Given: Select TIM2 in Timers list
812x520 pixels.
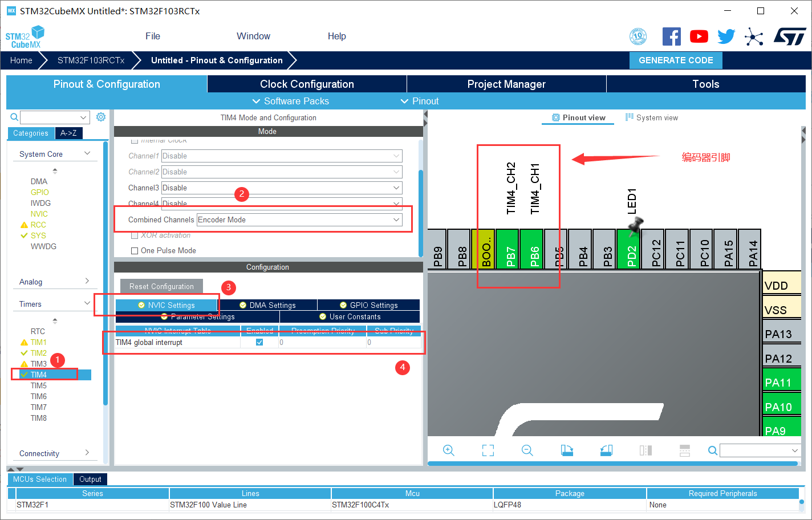Looking at the screenshot, I should point(39,353).
